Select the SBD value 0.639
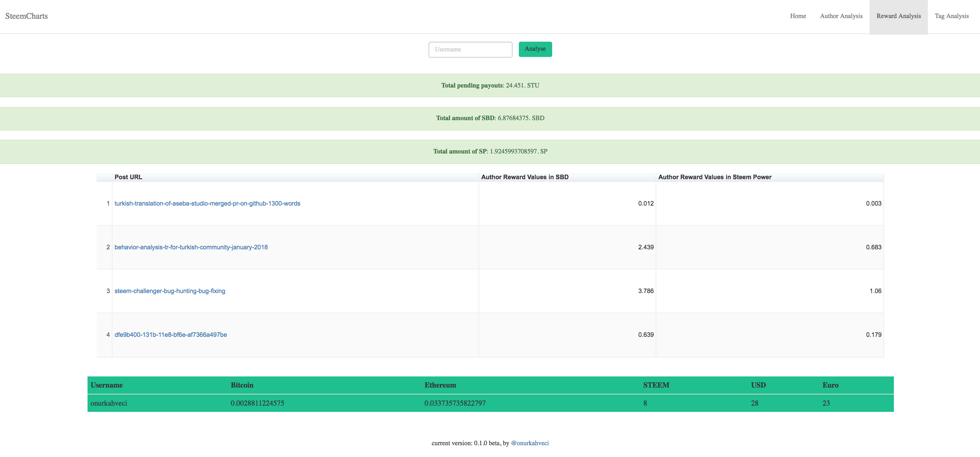This screenshot has width=980, height=457. pos(646,335)
